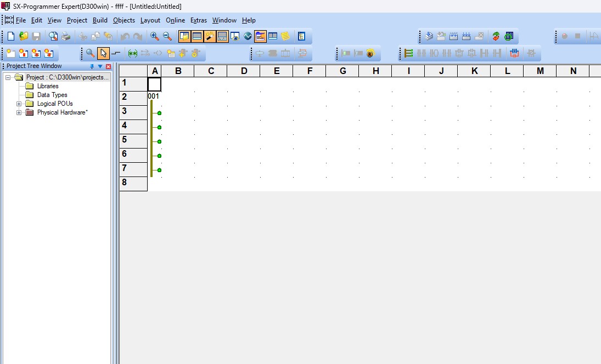Click cell A1 in the ladder grid
Viewport: 601px width, 364px height.
[x=154, y=84]
